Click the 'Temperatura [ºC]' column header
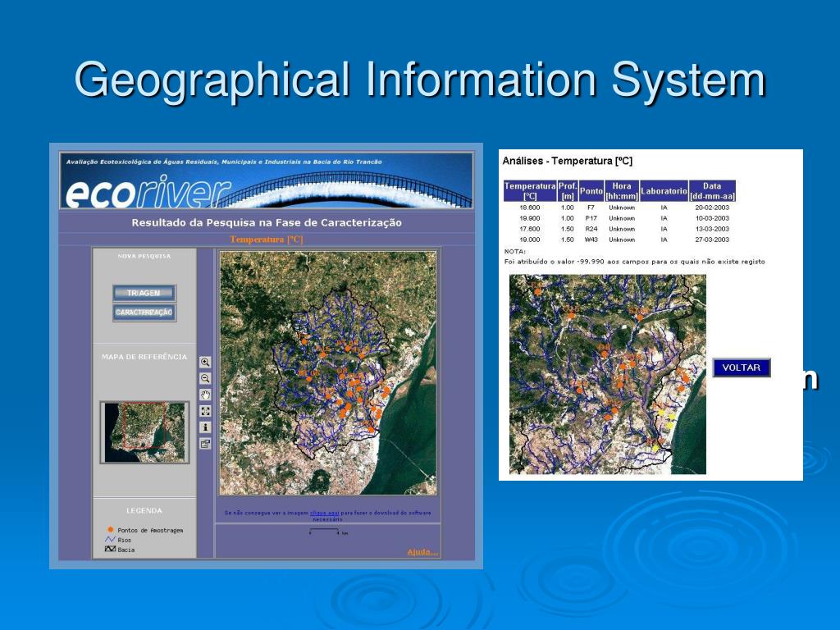The width and height of the screenshot is (840, 630). tap(530, 190)
